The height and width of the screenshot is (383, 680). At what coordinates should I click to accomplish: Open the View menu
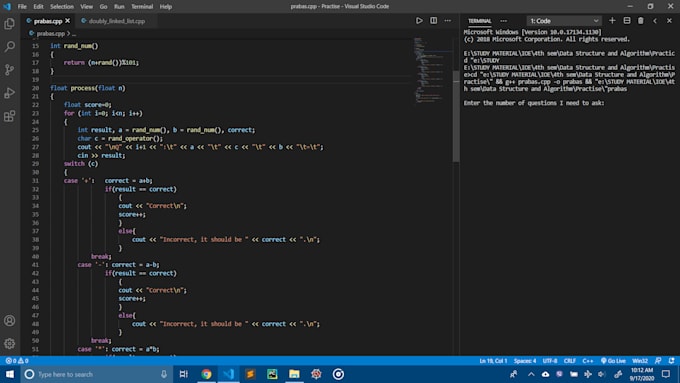87,7
